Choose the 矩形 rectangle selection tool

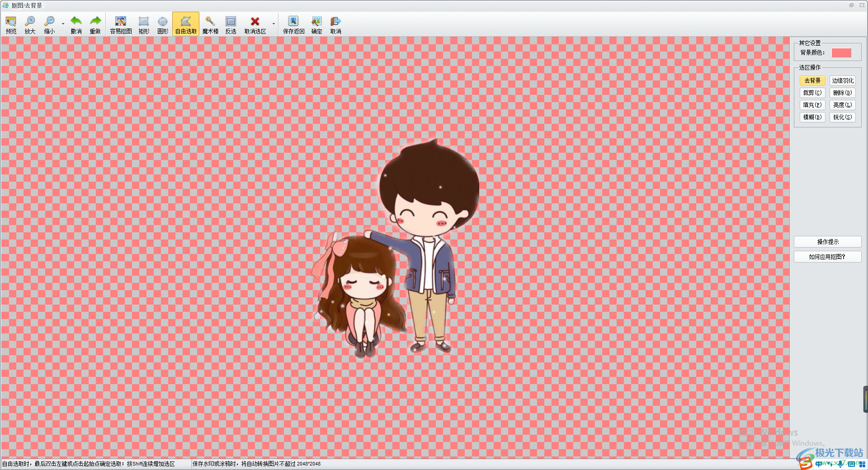tap(144, 25)
